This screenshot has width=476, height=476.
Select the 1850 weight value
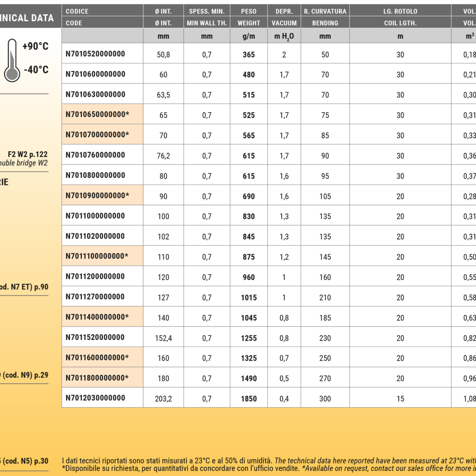248,399
